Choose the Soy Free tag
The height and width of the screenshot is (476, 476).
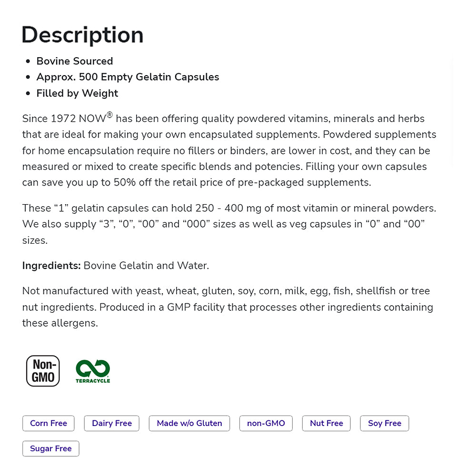click(385, 423)
